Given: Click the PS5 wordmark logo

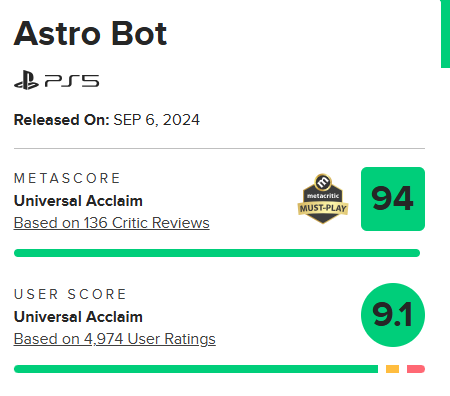Looking at the screenshot, I should (x=72, y=81).
